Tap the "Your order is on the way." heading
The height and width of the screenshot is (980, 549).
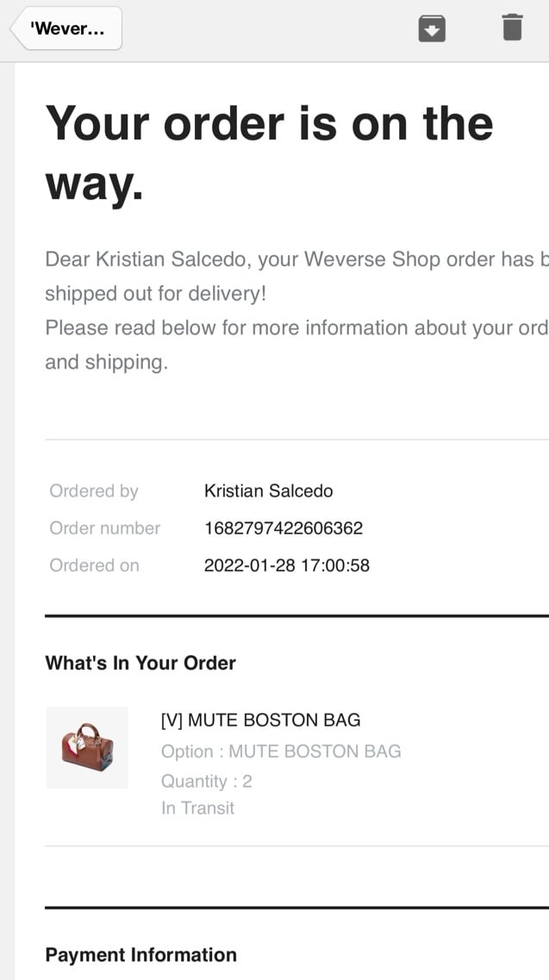(269, 153)
